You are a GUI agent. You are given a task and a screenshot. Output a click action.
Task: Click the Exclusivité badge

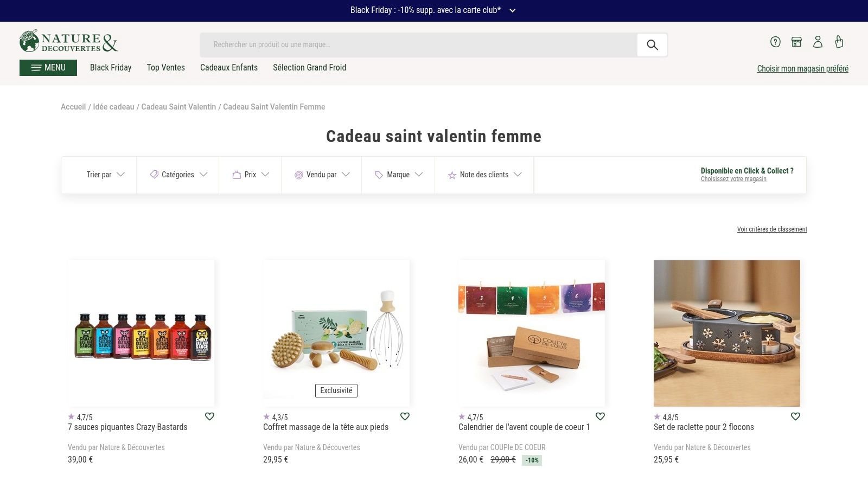tap(336, 390)
